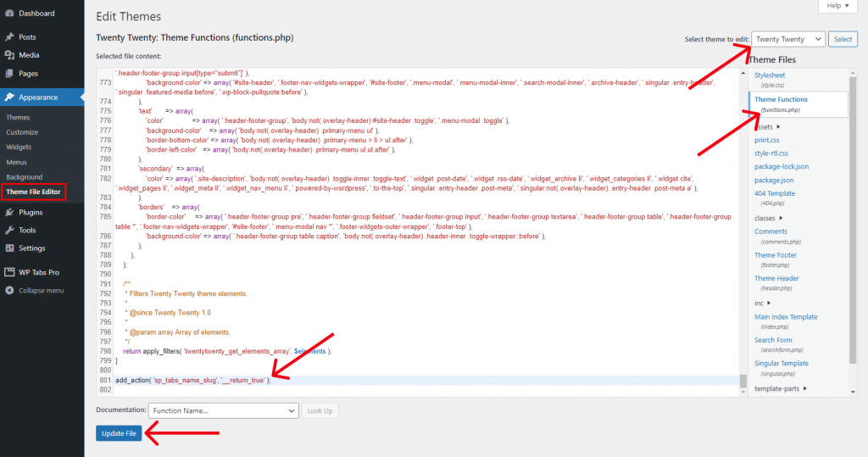Viewport: 868px width, 457px height.
Task: Click the Dashboard gauge icon
Action: (9, 13)
